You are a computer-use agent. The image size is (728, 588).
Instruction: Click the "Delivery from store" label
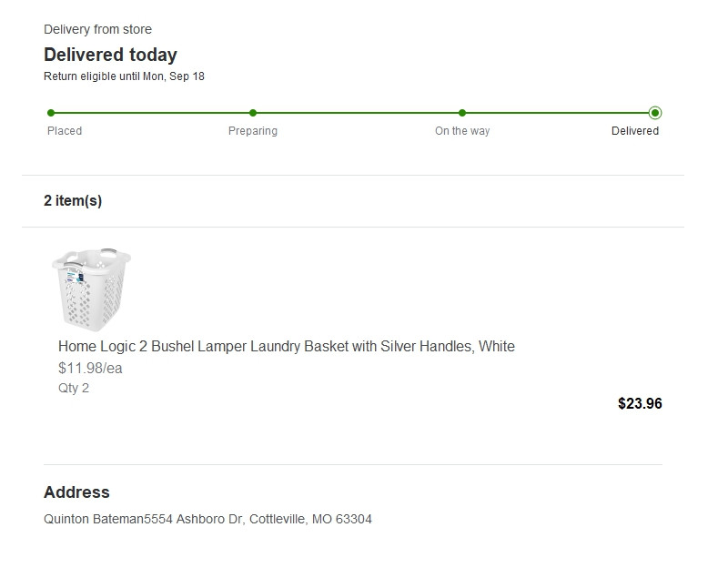pos(97,30)
